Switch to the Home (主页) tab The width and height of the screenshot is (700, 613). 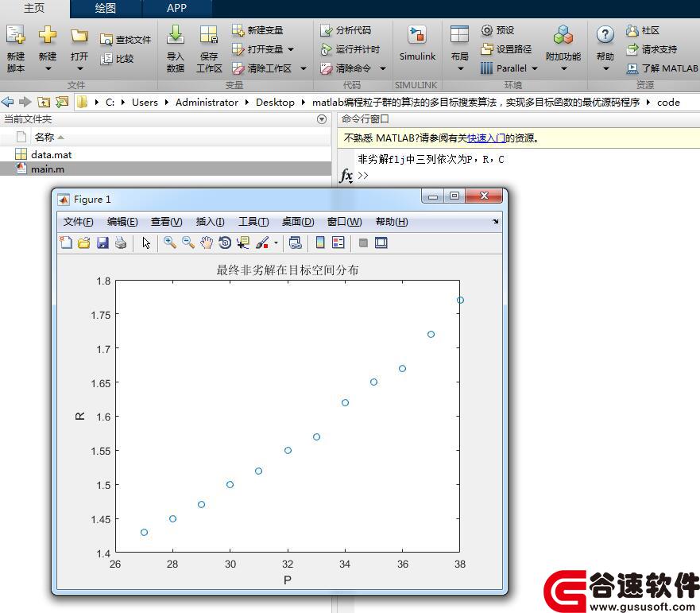(34, 9)
